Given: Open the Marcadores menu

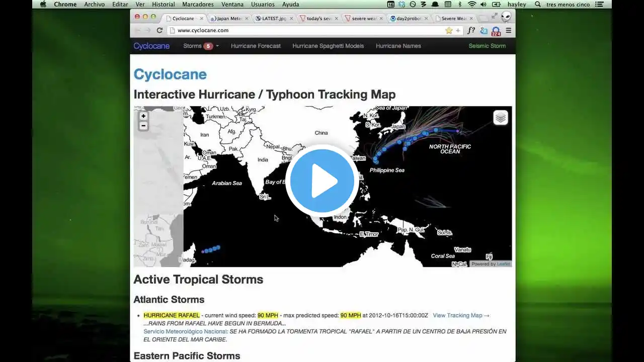Looking at the screenshot, I should (x=198, y=4).
